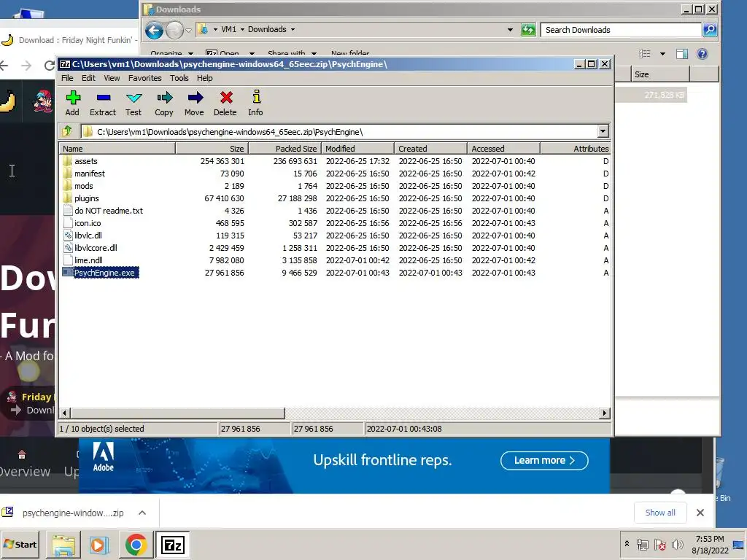Screen dimensions: 747x560
Task: Open the Edit menu
Action: pyautogui.click(x=88, y=78)
